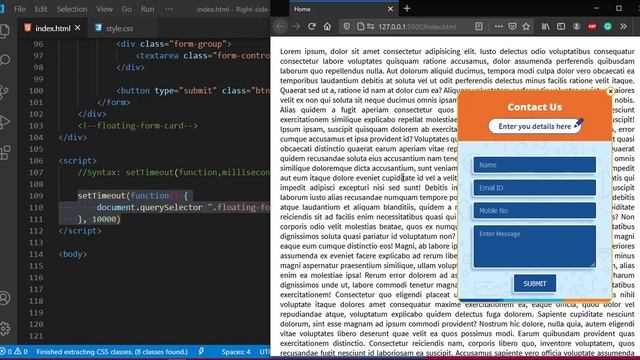Click line number 109 in editor
Viewport: 640px width, 360px height.
[x=36, y=196]
